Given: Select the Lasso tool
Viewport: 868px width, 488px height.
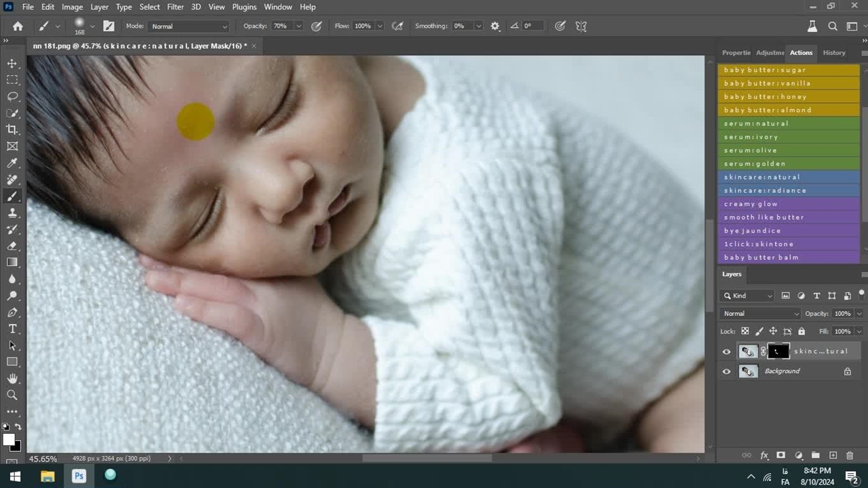Looking at the screenshot, I should tap(12, 96).
